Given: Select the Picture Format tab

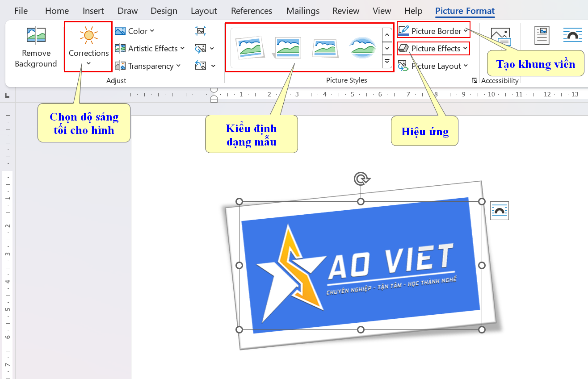Looking at the screenshot, I should (x=465, y=11).
